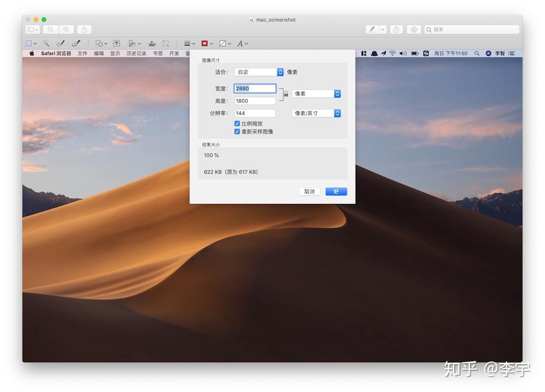Screen dimensions: 545x392
Task: Open the 像素 unit dropdown
Action: point(316,93)
